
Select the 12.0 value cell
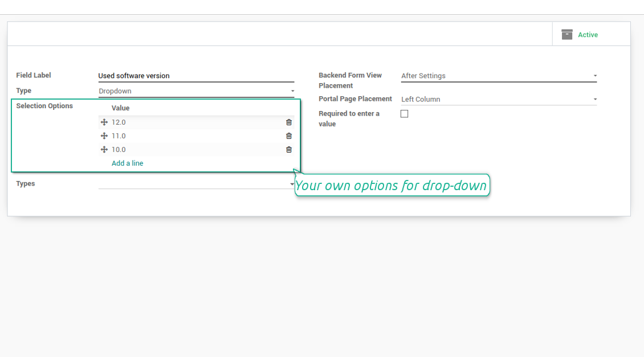pos(194,122)
